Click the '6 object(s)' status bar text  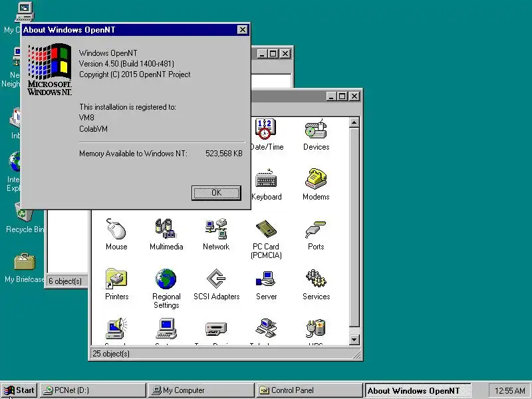65,281
